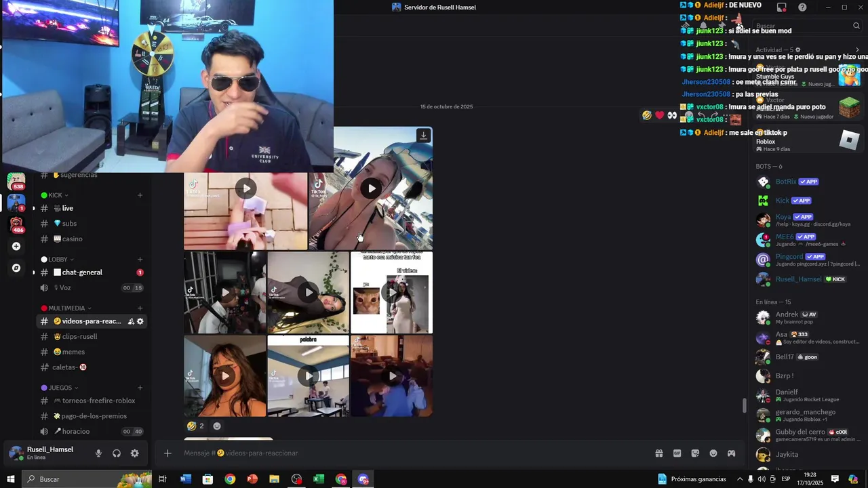Open the chat-general channel

(92, 272)
